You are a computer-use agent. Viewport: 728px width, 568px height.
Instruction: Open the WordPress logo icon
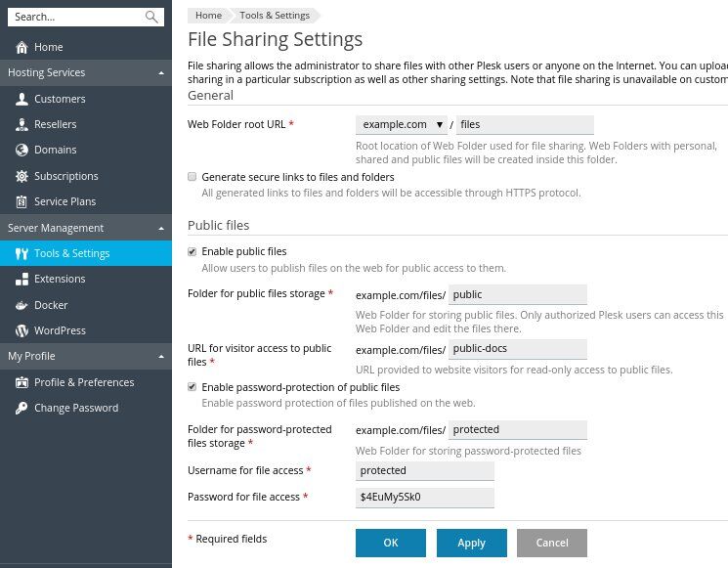(x=21, y=330)
